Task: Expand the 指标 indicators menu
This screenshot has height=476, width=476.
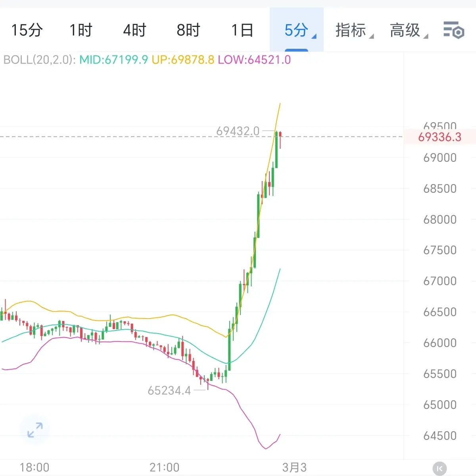Action: click(x=354, y=30)
